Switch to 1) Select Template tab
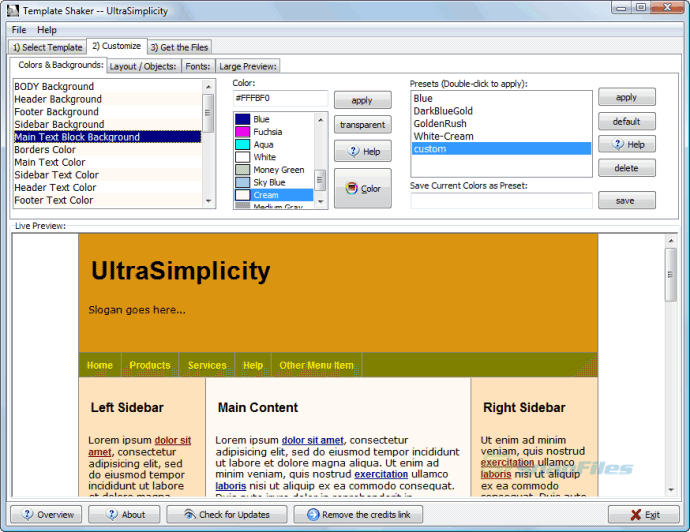Image resolution: width=690 pixels, height=532 pixels. (x=48, y=47)
